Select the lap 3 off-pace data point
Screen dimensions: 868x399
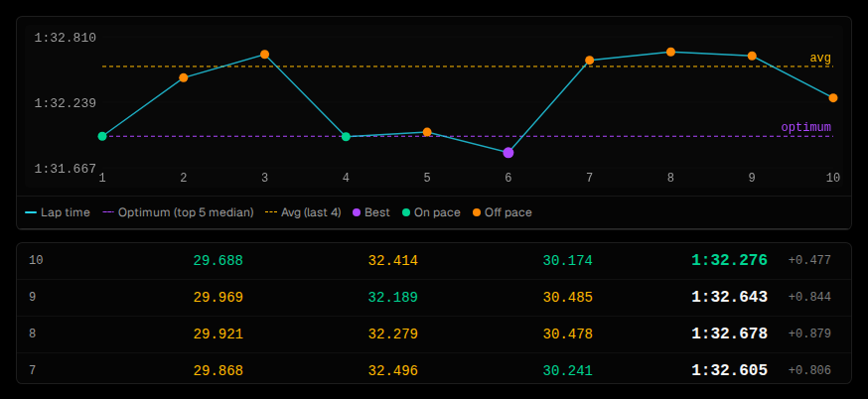(264, 55)
